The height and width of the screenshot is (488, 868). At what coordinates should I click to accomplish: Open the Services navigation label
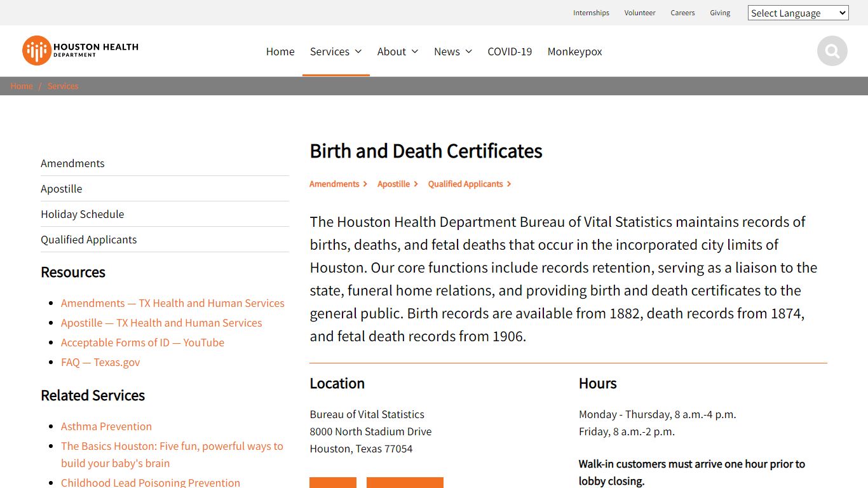tap(330, 51)
